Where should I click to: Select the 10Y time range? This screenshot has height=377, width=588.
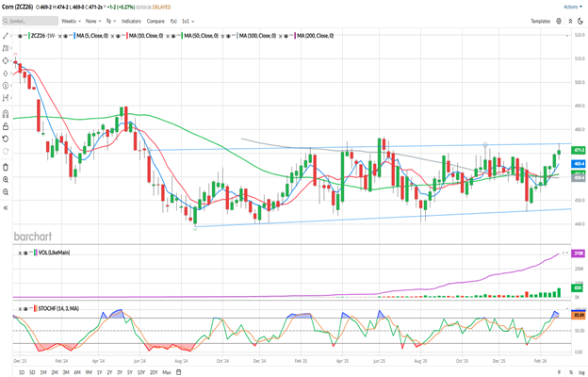141,372
